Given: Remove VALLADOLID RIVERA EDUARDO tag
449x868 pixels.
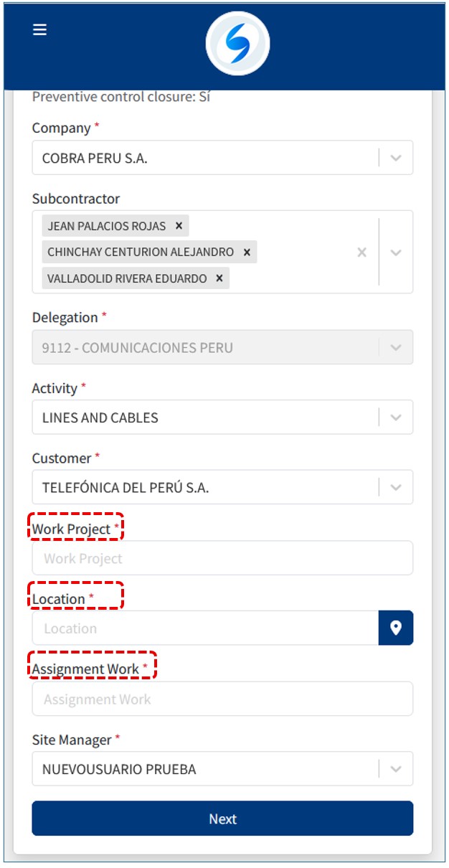Looking at the screenshot, I should coord(219,278).
